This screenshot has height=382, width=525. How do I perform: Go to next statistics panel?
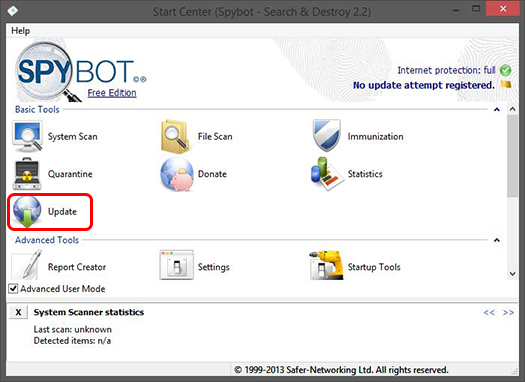(x=508, y=313)
